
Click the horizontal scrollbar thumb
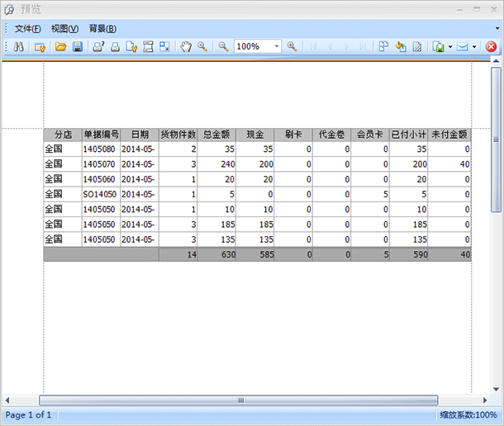[239, 400]
